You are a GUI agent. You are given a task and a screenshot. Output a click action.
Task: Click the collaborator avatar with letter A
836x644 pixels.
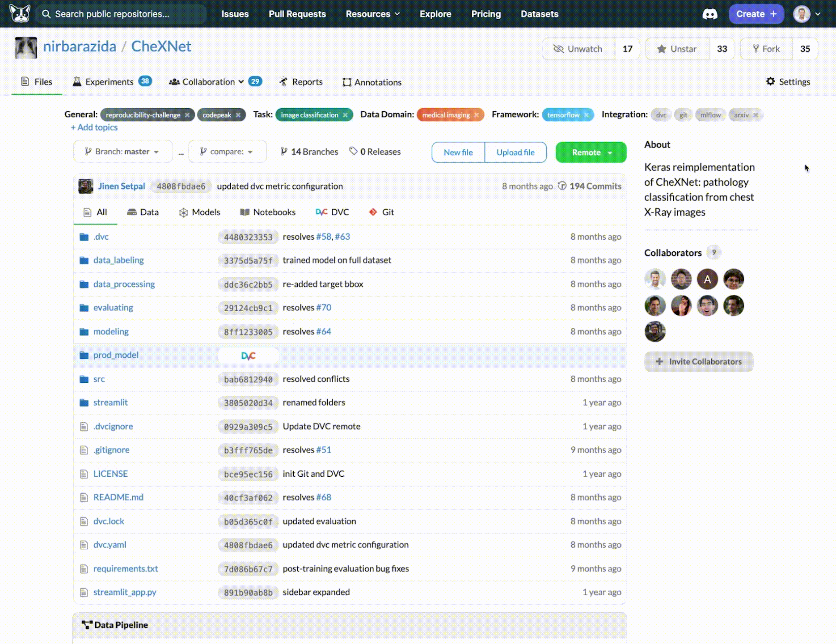(x=707, y=280)
